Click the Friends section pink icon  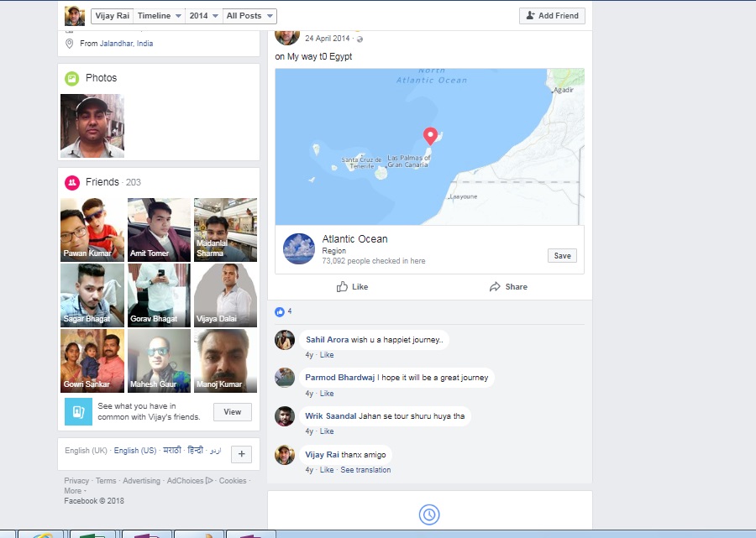pyautogui.click(x=72, y=182)
